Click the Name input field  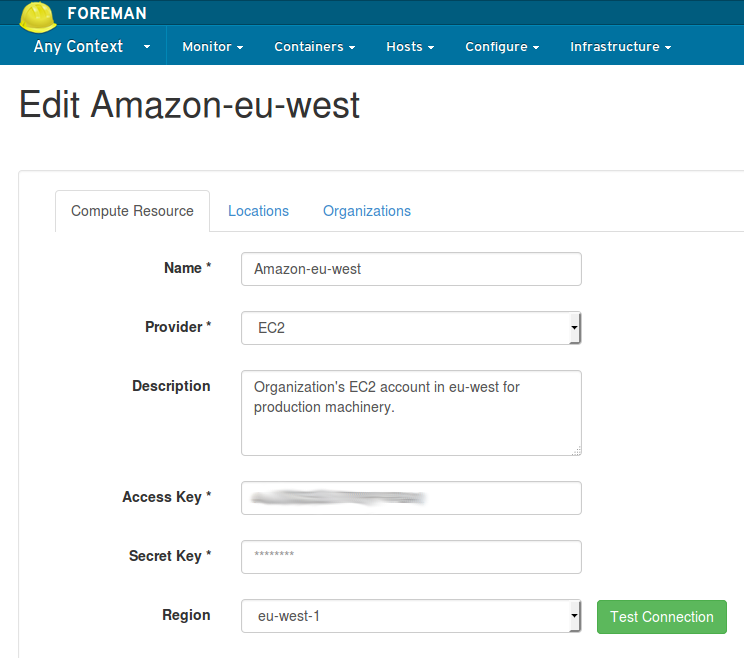pyautogui.click(x=411, y=269)
